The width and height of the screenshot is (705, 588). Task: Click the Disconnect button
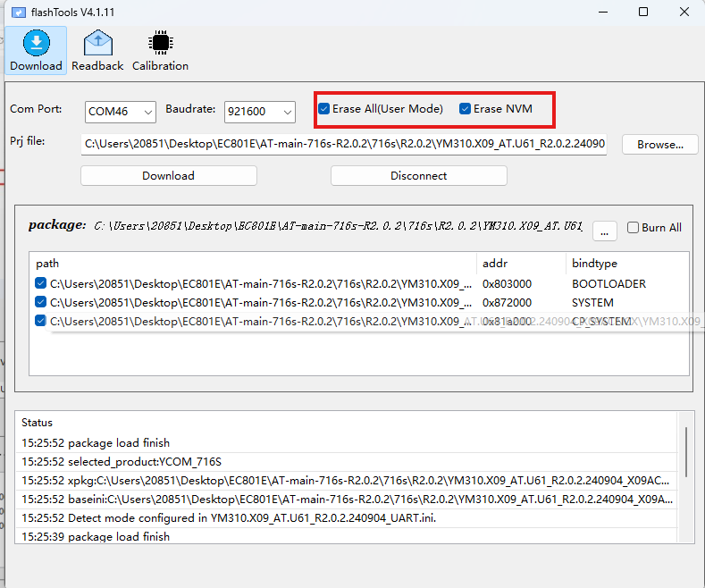click(x=418, y=176)
